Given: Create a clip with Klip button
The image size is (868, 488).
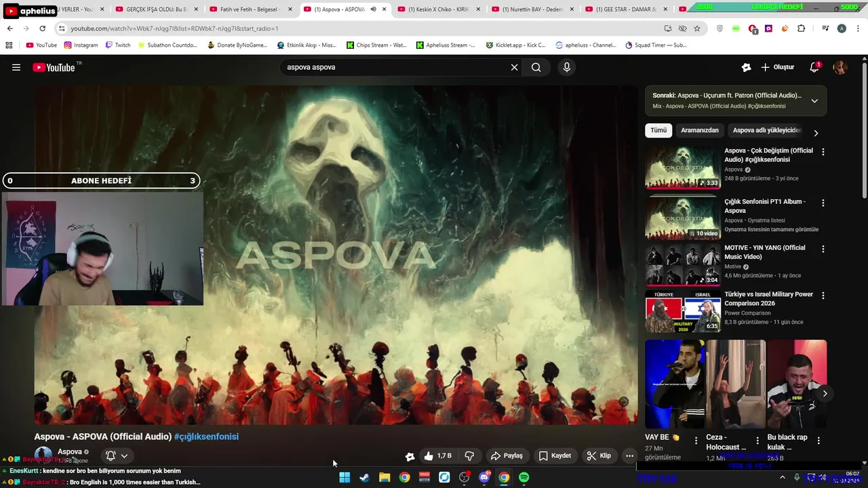Looking at the screenshot, I should 599,455.
